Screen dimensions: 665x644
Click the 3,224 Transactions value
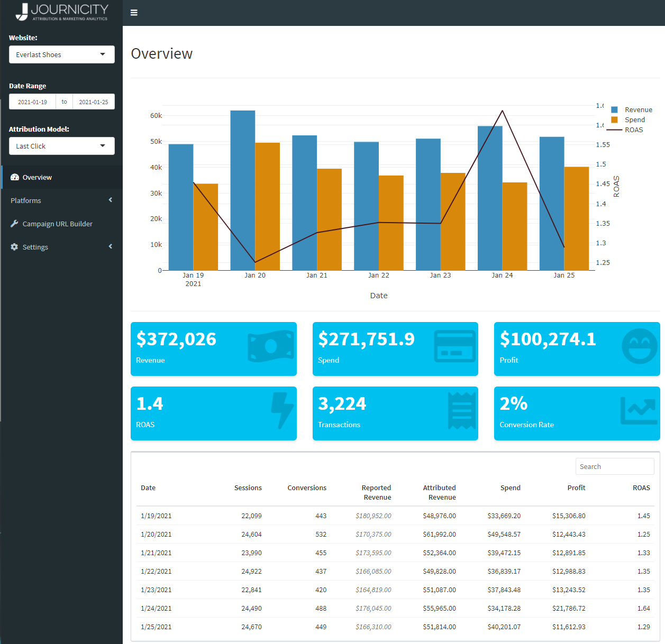pos(342,404)
